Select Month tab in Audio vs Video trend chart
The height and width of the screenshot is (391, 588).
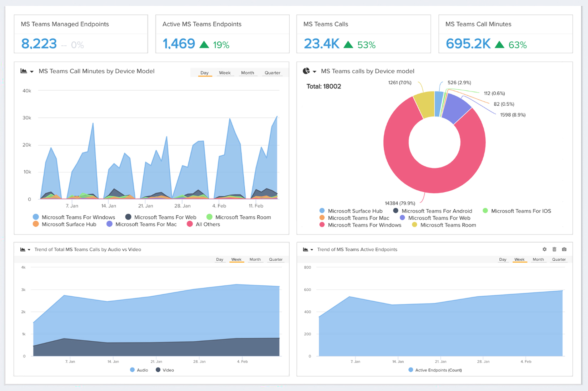tap(255, 260)
